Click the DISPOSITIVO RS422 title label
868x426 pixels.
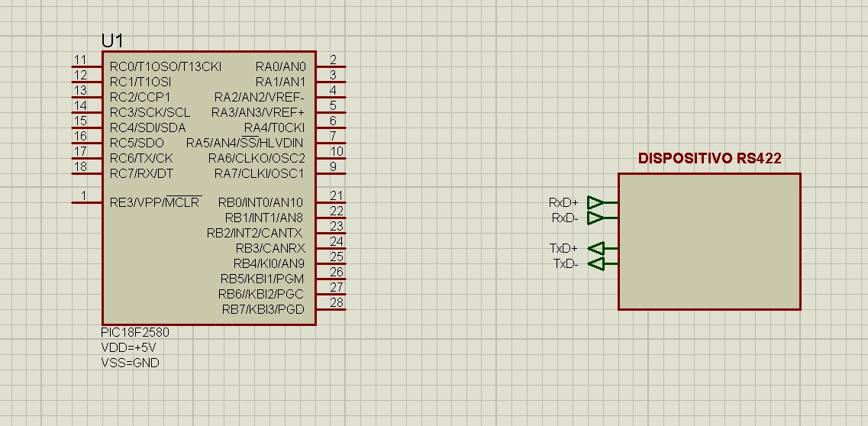point(710,158)
